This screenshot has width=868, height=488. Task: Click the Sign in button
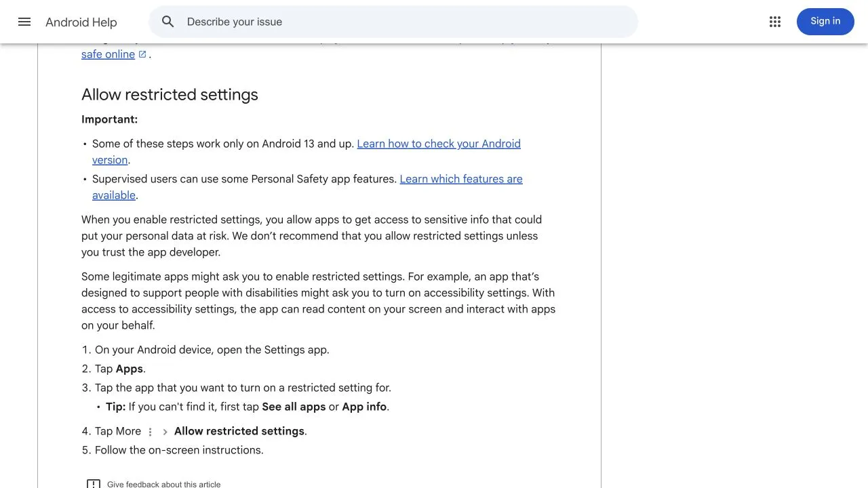pos(825,22)
